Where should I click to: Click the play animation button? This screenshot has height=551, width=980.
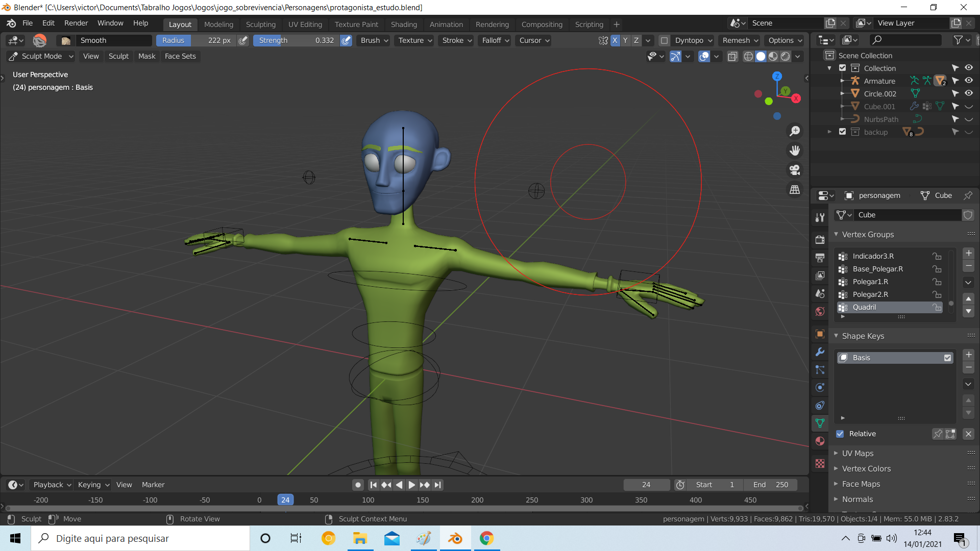pos(411,485)
